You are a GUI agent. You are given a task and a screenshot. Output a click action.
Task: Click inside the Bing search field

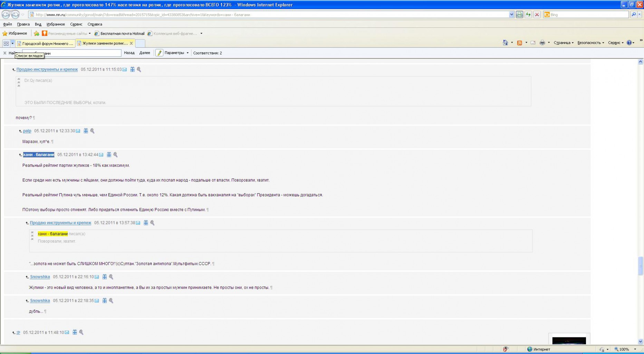click(588, 15)
